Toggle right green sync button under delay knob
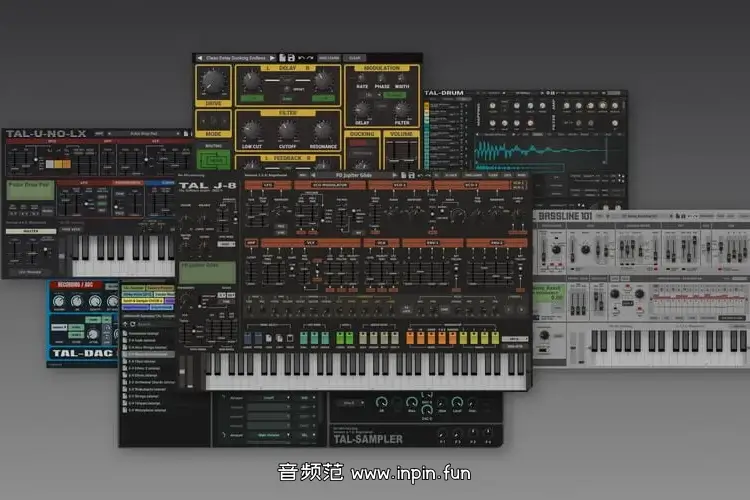 [323, 98]
